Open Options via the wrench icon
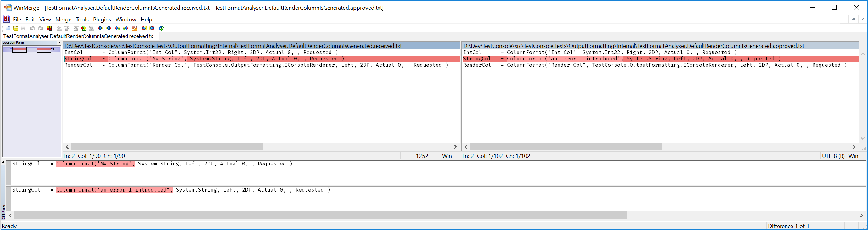The width and height of the screenshot is (868, 230). coord(134,28)
